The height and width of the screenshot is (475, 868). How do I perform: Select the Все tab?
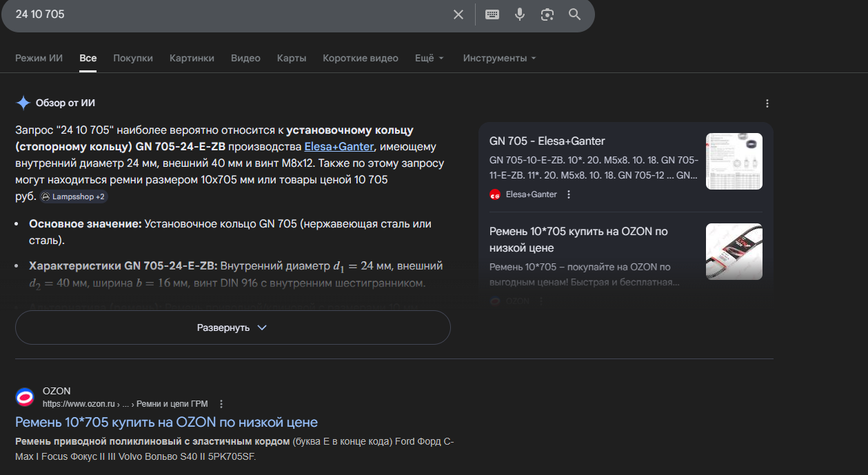point(88,58)
